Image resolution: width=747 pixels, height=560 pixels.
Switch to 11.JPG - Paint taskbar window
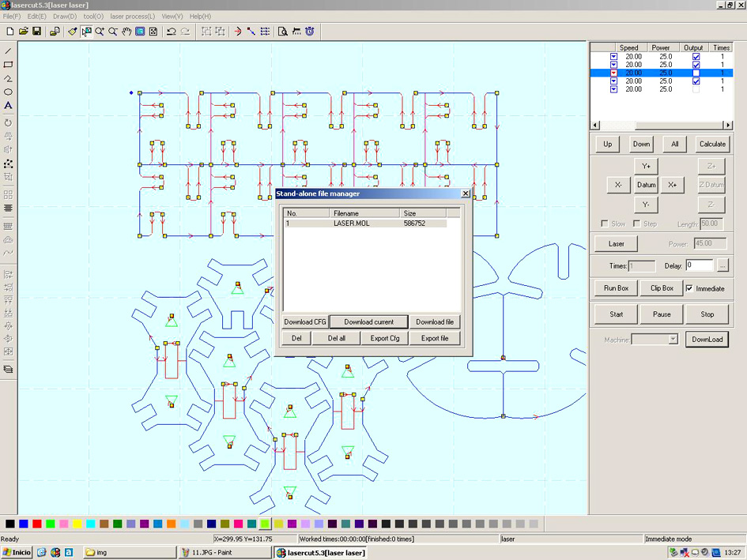[x=224, y=552]
